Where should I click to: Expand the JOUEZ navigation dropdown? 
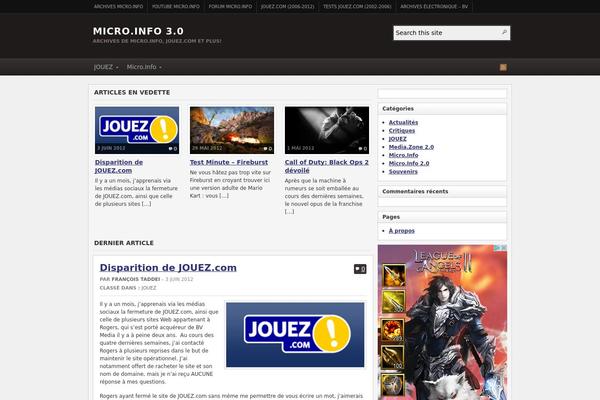pos(106,67)
